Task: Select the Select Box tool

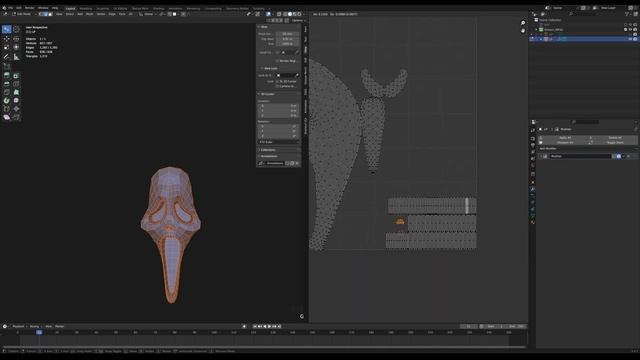Action: [7, 29]
